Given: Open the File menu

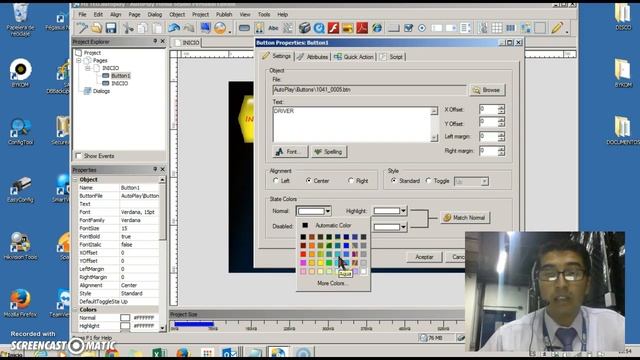Looking at the screenshot, I should [82, 14].
